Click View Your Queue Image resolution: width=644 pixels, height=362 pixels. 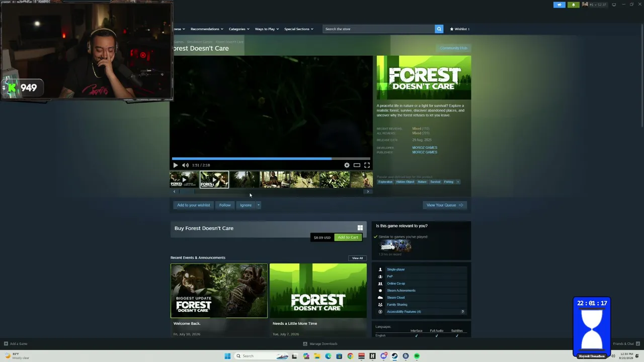click(x=445, y=205)
